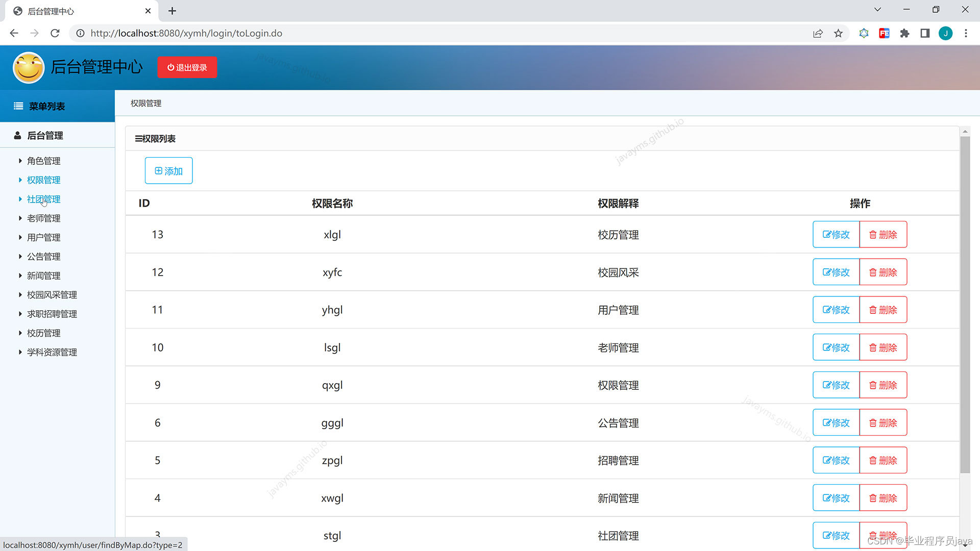Click the 权限管理 breadcrumb text

click(x=146, y=103)
